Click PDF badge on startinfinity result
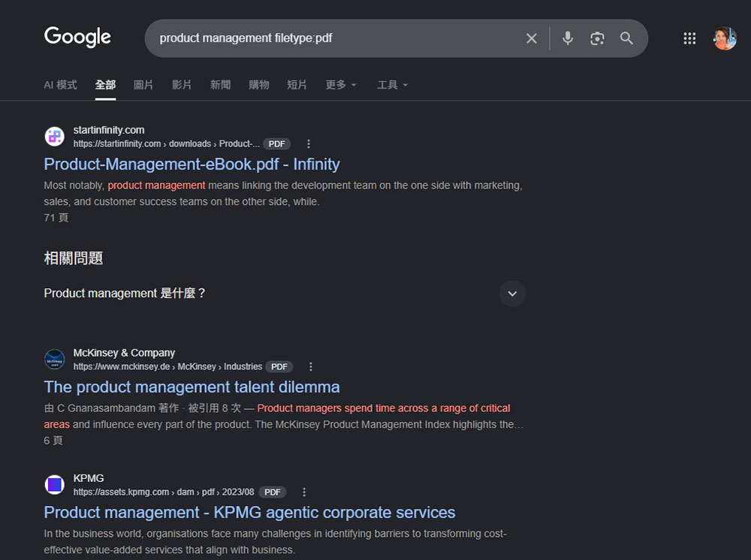The height and width of the screenshot is (560, 751). tap(276, 143)
